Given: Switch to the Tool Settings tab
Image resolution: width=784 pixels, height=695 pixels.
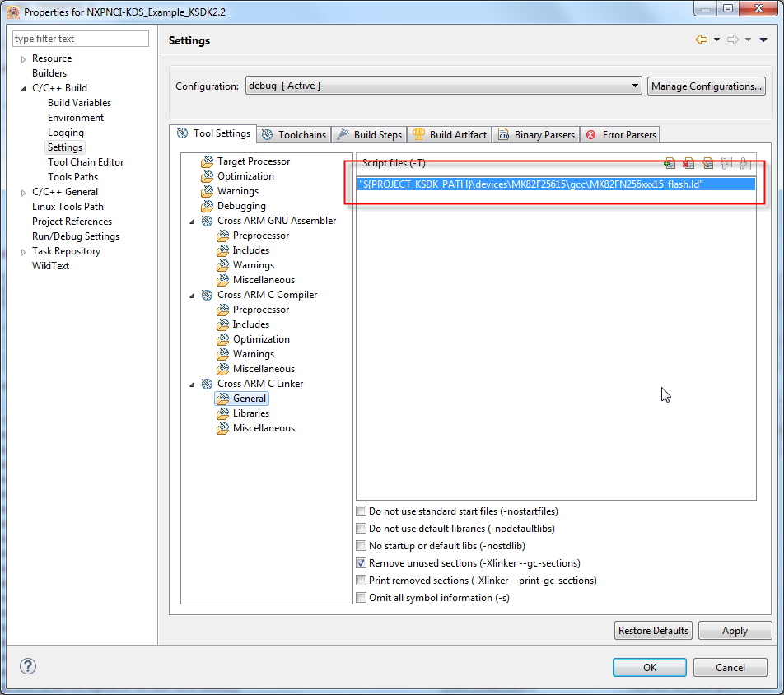Looking at the screenshot, I should (x=213, y=133).
